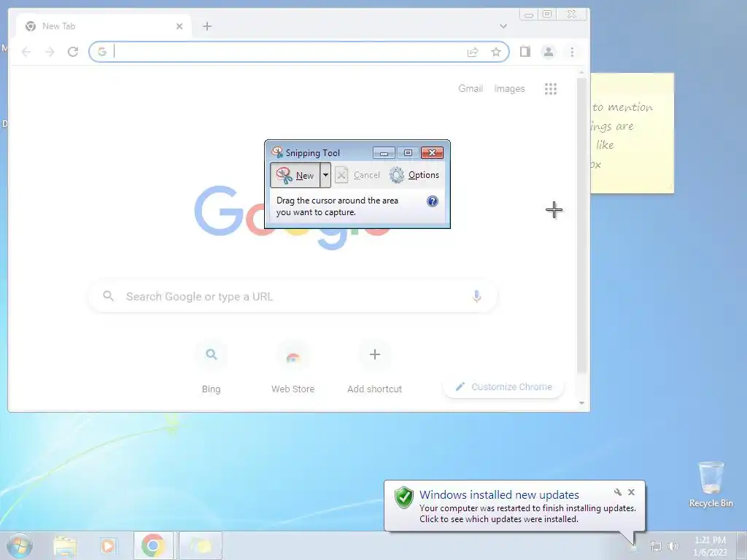This screenshot has width=747, height=560.
Task: Click the scrollbar down arrow in Chrome
Action: [x=581, y=403]
